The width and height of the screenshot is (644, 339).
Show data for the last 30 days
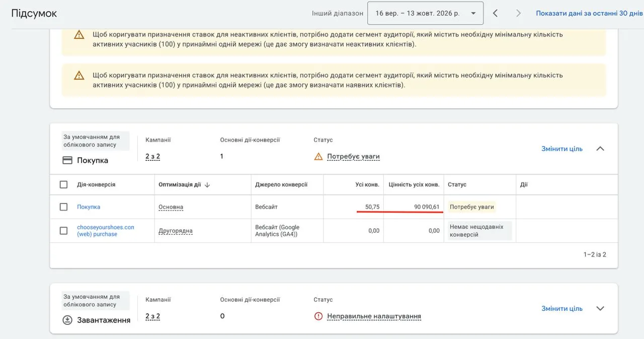point(589,14)
